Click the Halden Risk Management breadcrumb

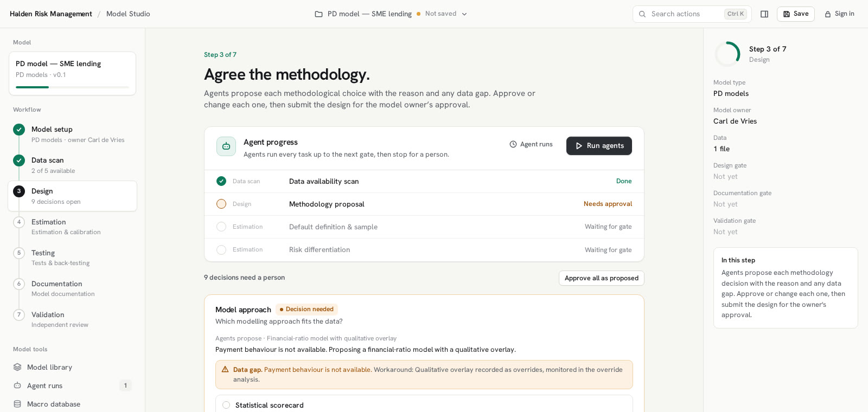[51, 14]
